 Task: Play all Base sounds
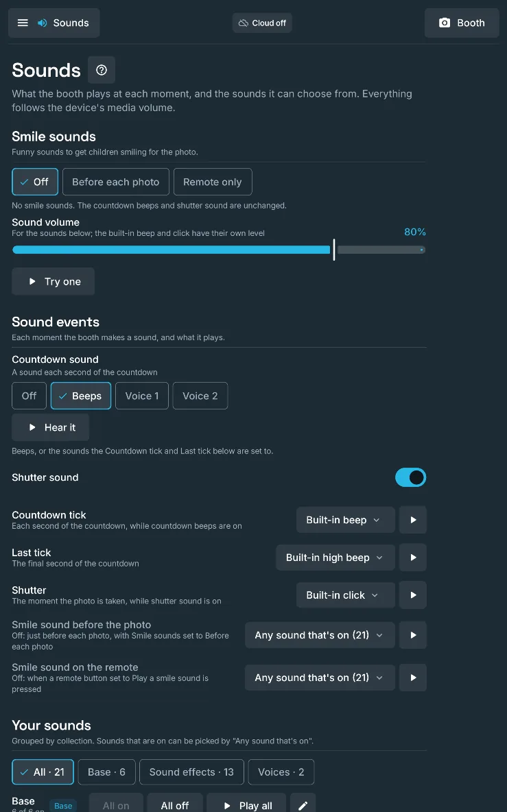coord(246,803)
